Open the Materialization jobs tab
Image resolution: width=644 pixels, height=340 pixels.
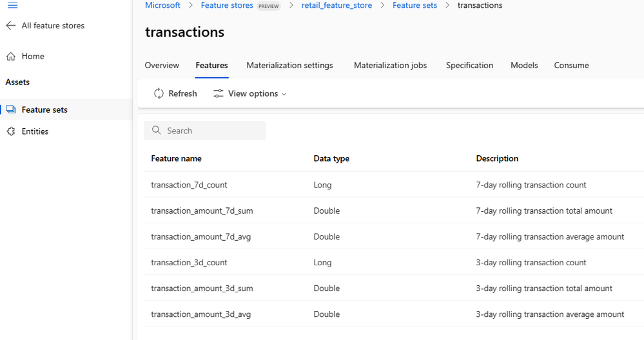pos(390,65)
